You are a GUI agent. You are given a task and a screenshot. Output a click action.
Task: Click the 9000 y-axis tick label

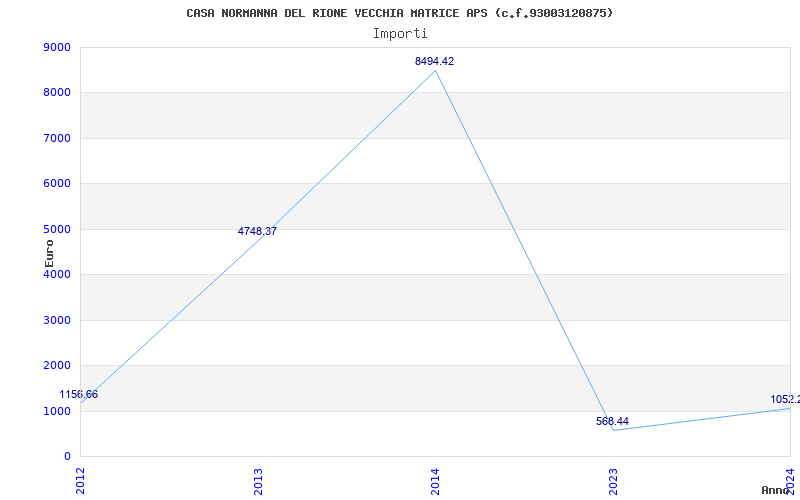point(57,47)
